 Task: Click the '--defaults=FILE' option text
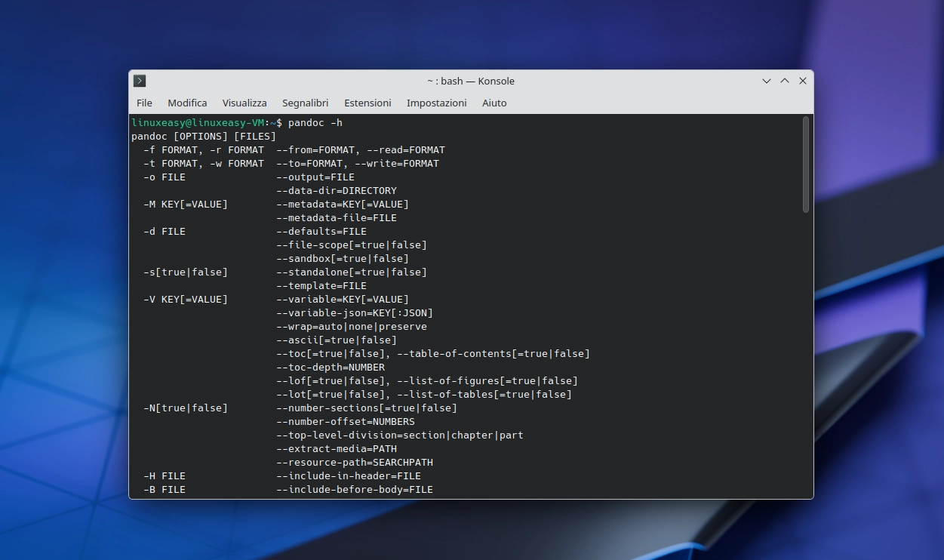pyautogui.click(x=321, y=231)
